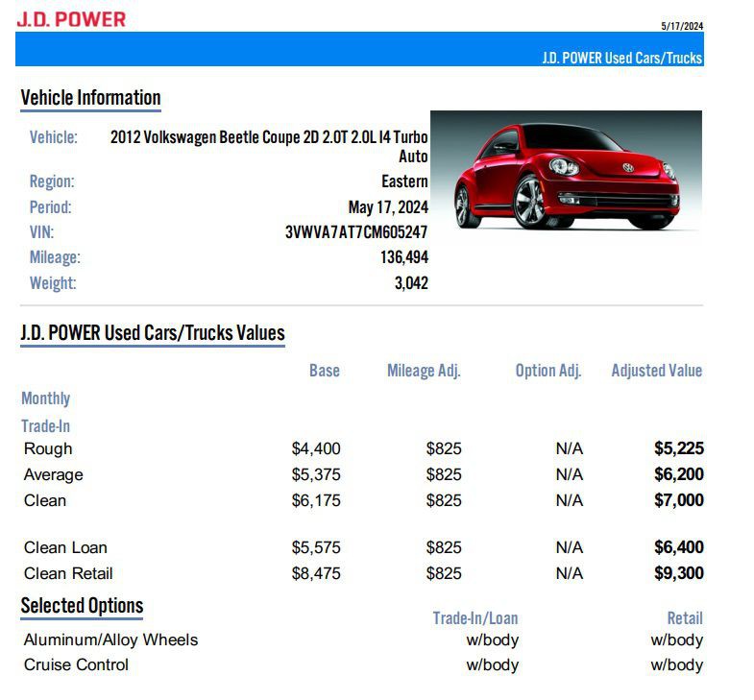
Task: Click the N/A option adjustment in Average row
Action: coord(570,474)
